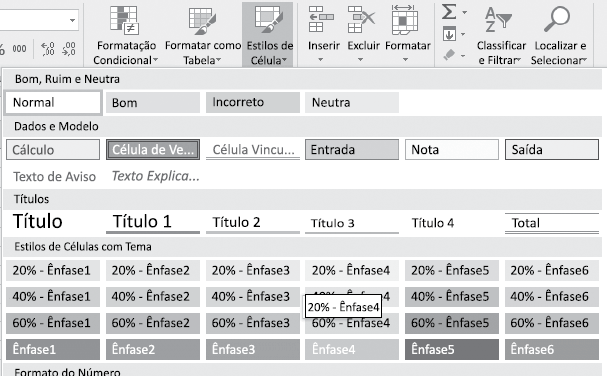
Task: Apply the solid Ênfase5 style
Action: 452,350
